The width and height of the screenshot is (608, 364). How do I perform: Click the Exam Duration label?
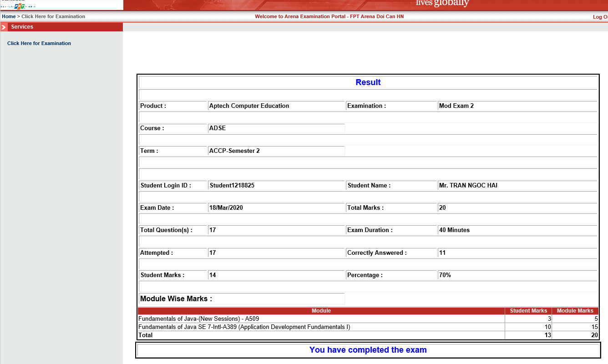tap(370, 230)
